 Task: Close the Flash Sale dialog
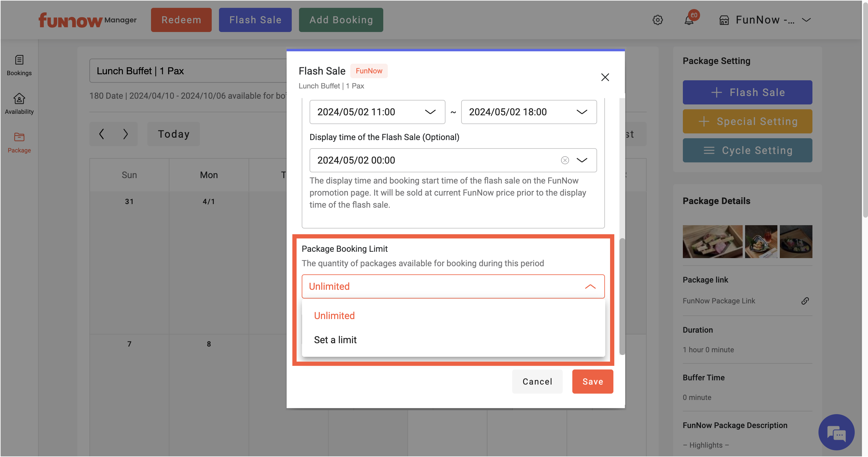[605, 77]
